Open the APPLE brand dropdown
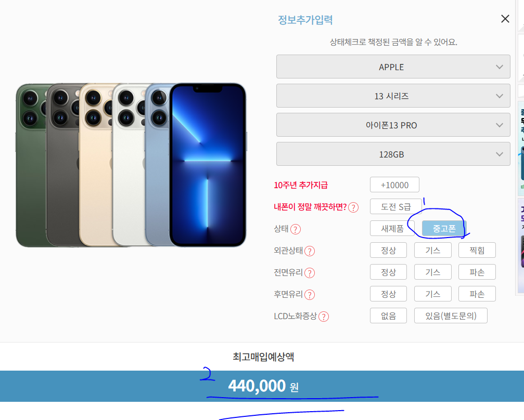The width and height of the screenshot is (524, 420). 393,67
